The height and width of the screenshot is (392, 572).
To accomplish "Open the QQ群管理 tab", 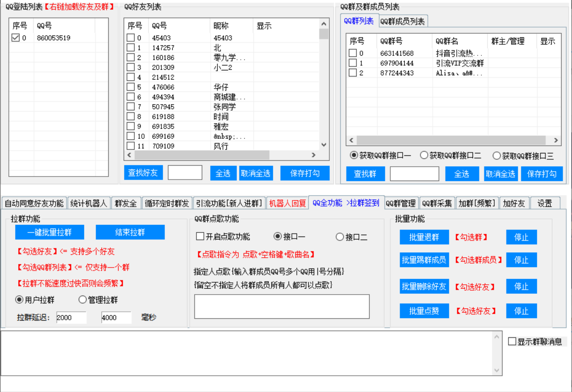I will (401, 203).
